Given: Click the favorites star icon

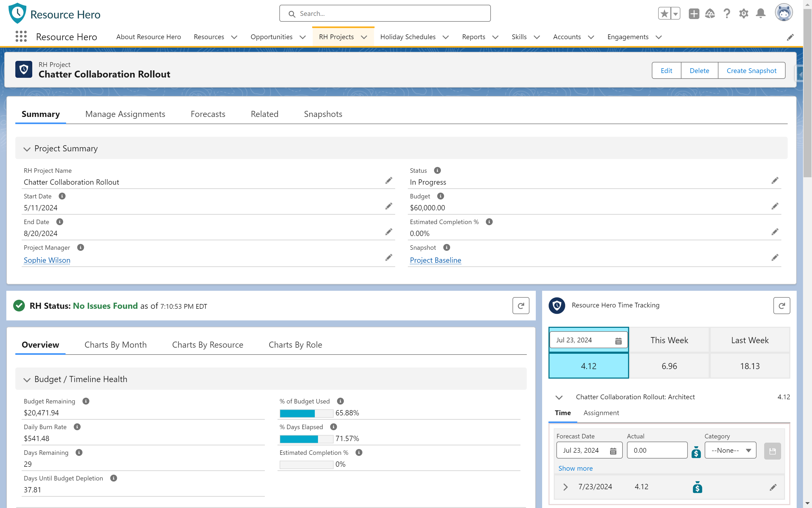Looking at the screenshot, I should click(664, 14).
